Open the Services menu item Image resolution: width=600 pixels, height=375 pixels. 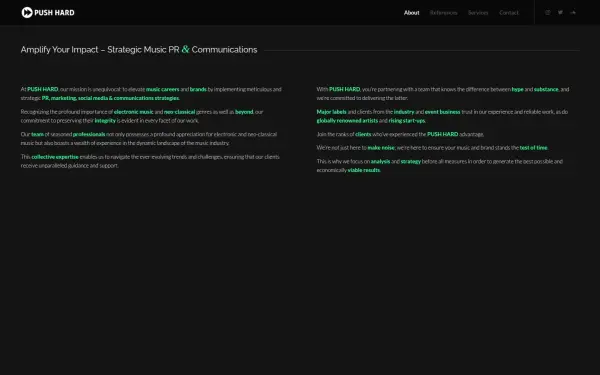(478, 13)
